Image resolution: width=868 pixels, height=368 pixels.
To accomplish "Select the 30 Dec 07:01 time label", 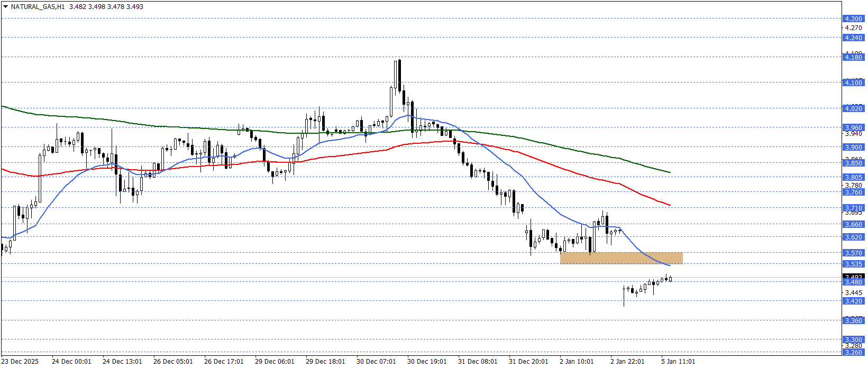I will (376, 362).
